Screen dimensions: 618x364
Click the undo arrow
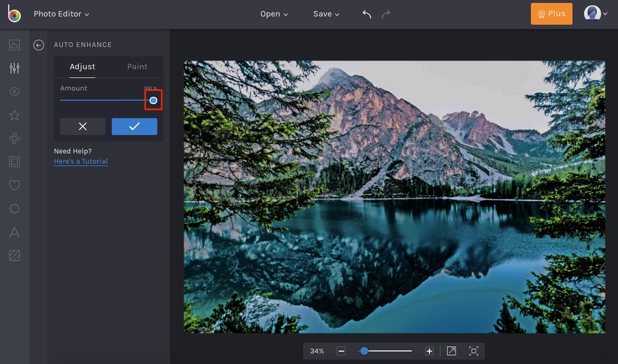[x=367, y=14]
